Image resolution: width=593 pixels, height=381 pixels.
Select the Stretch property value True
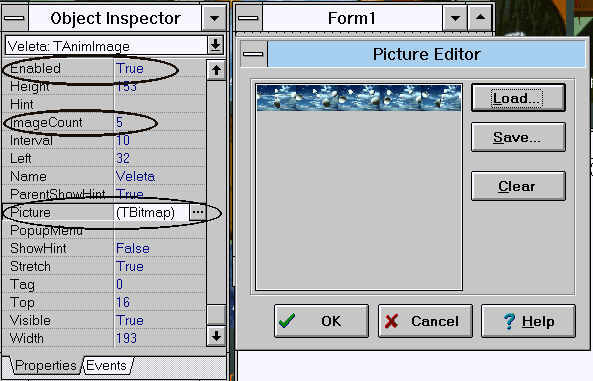pos(130,266)
